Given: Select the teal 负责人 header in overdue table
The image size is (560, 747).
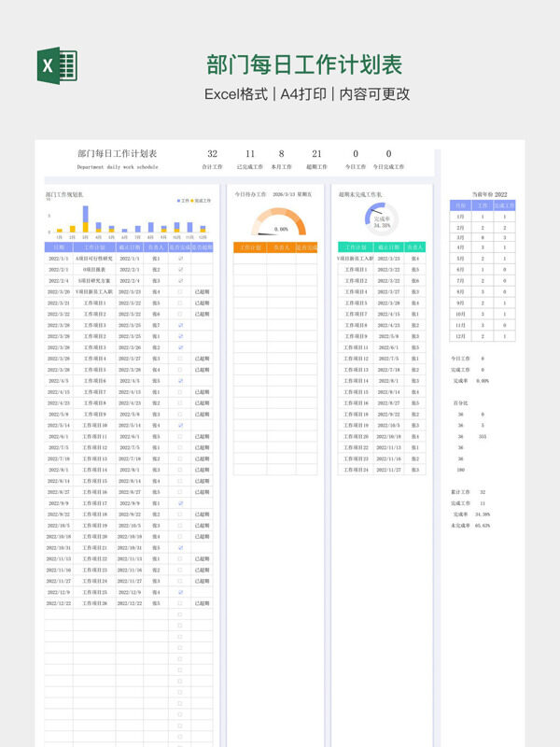Looking at the screenshot, I should point(414,247).
